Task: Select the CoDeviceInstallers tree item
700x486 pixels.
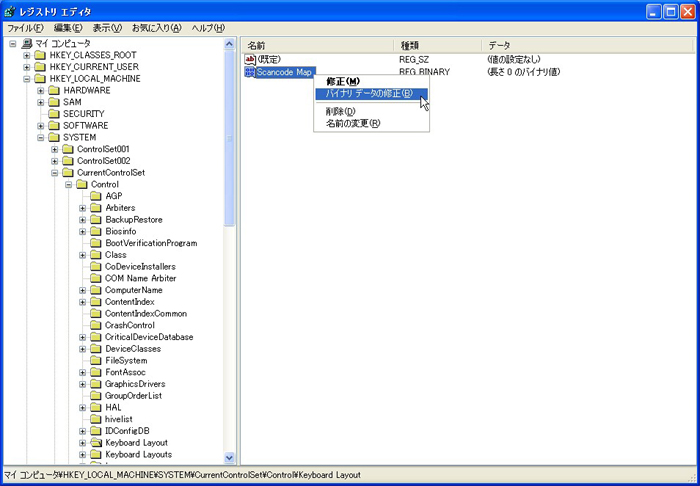Action: click(140, 266)
